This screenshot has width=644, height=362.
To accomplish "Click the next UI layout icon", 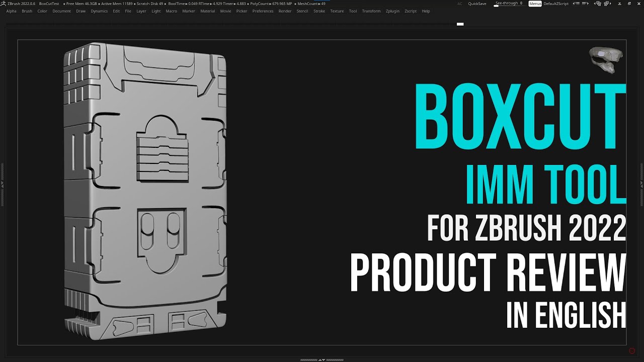I will tap(608, 4).
